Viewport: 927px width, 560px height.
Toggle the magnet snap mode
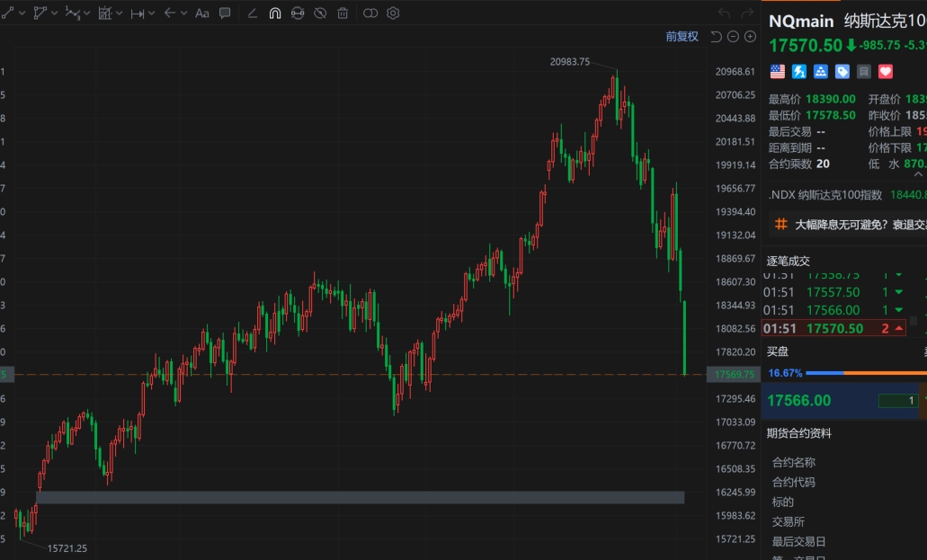click(x=275, y=13)
